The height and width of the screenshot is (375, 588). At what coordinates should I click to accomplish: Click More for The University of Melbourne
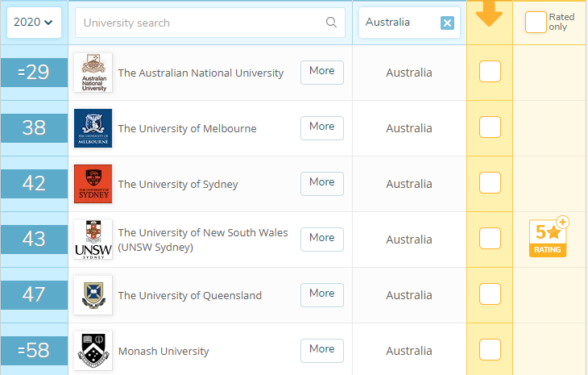[x=321, y=128]
